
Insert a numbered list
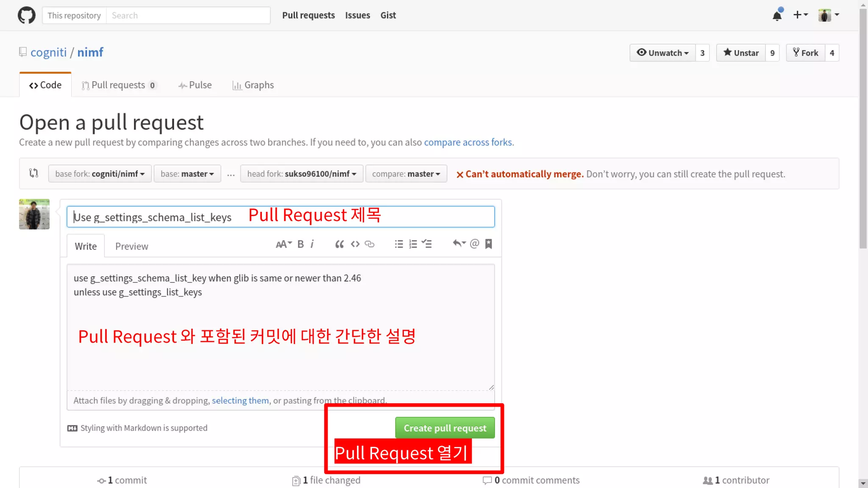[413, 244]
